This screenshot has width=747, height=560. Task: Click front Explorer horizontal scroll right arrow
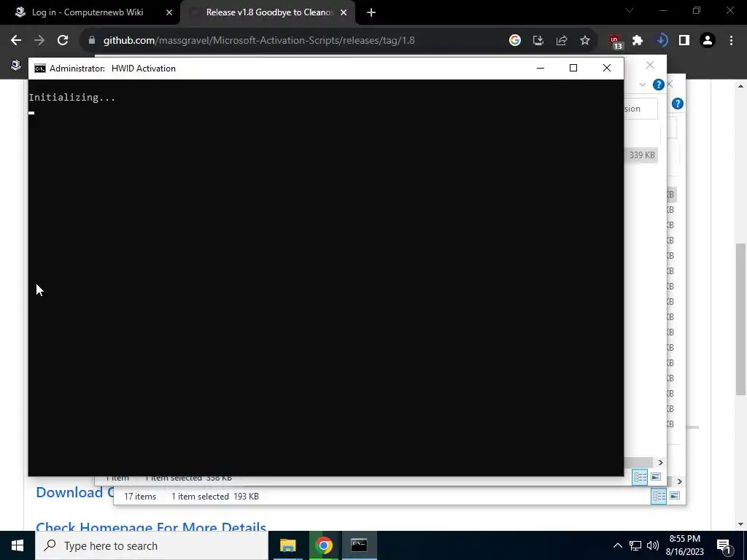(x=660, y=462)
